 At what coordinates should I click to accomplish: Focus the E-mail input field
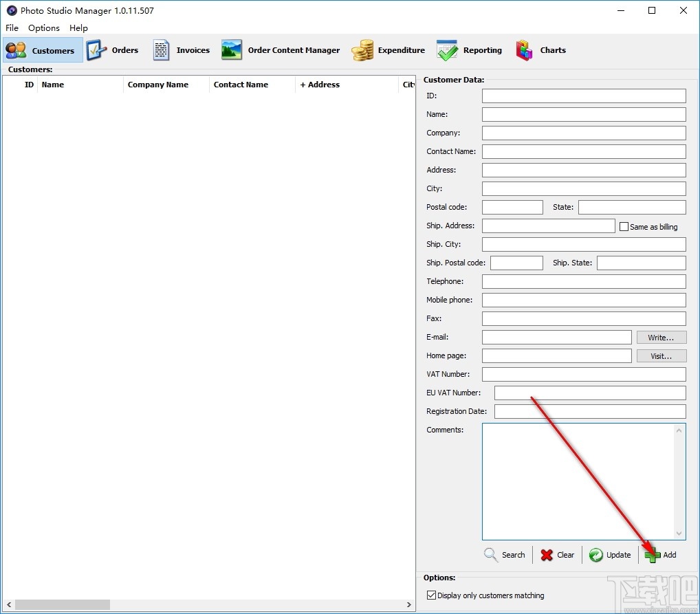[557, 337]
